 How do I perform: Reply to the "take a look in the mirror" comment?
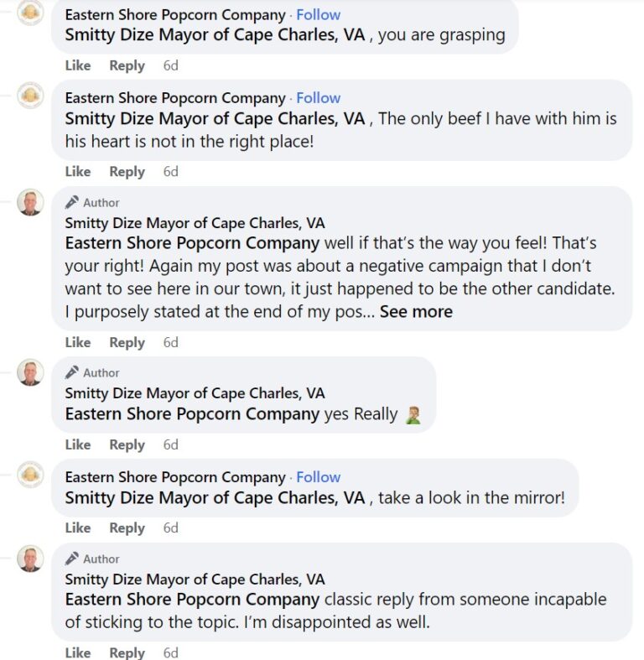click(x=127, y=528)
